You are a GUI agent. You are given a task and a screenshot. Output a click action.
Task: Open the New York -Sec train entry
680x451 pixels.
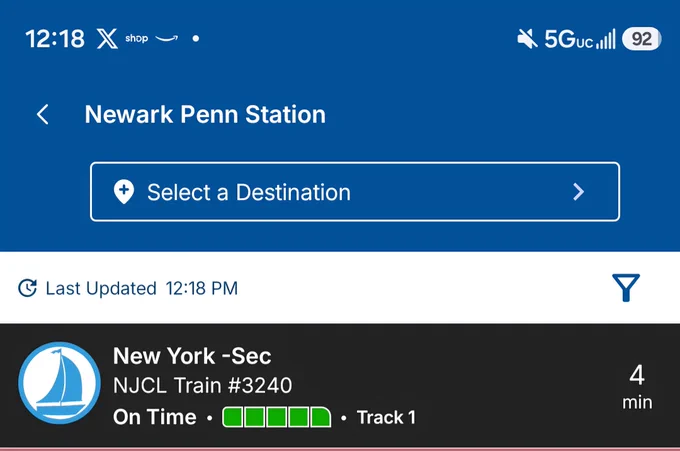pos(340,385)
